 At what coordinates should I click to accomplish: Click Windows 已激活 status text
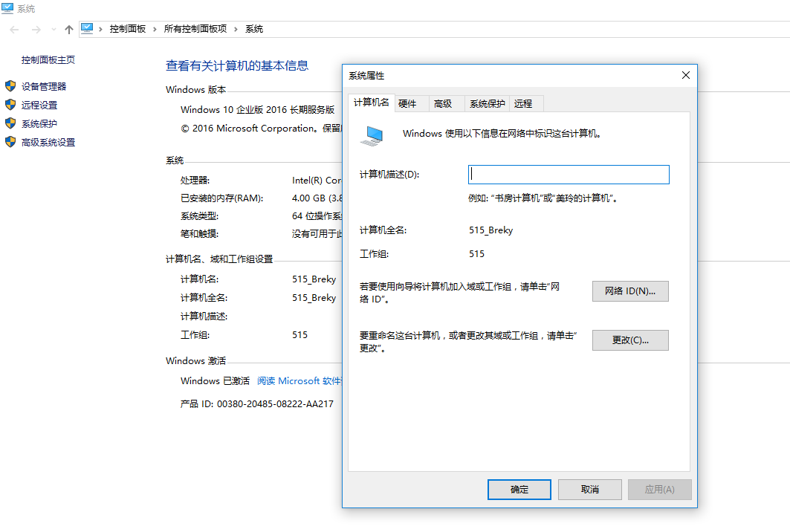215,381
